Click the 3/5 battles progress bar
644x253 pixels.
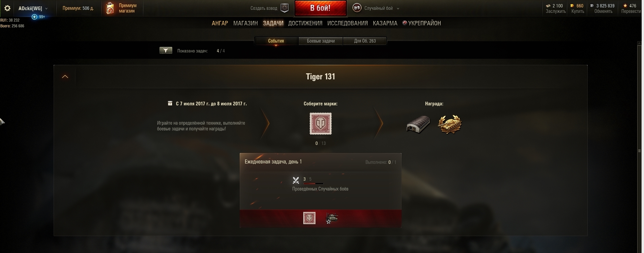[x=313, y=183]
